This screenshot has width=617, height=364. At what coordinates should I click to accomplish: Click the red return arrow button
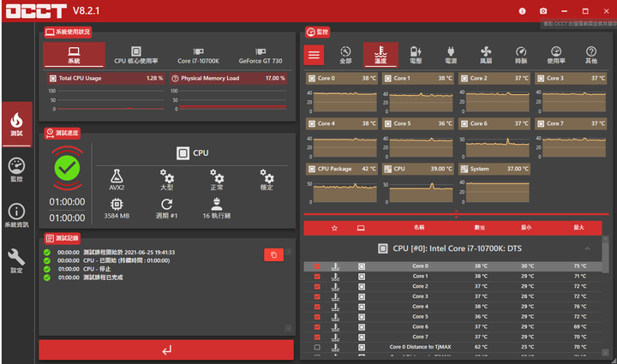(x=166, y=349)
